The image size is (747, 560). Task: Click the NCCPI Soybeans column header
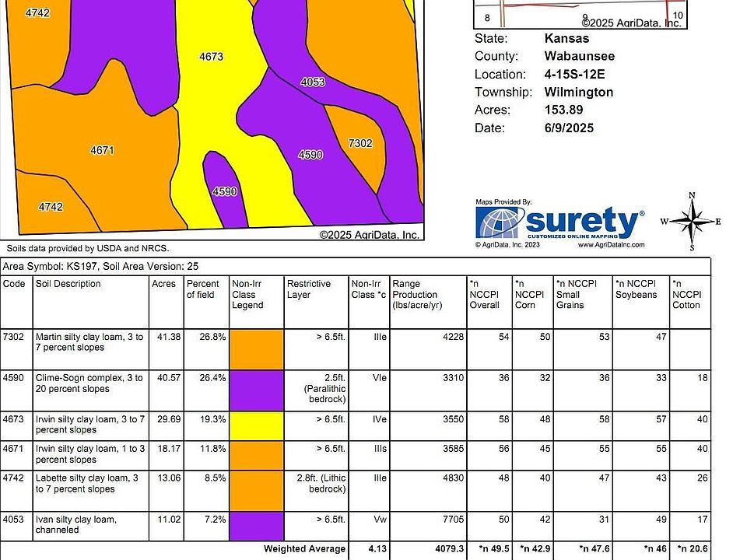[636, 289]
